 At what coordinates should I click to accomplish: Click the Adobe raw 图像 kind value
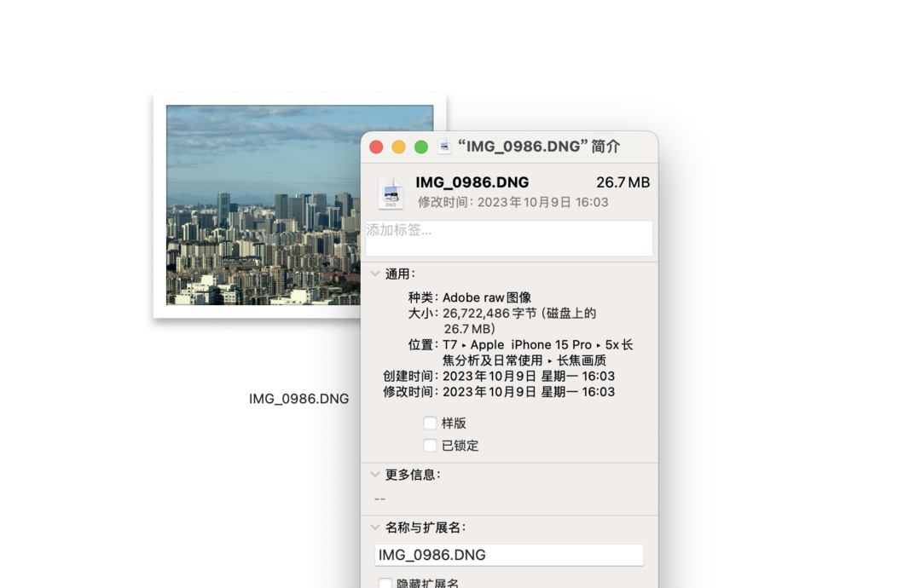(487, 297)
